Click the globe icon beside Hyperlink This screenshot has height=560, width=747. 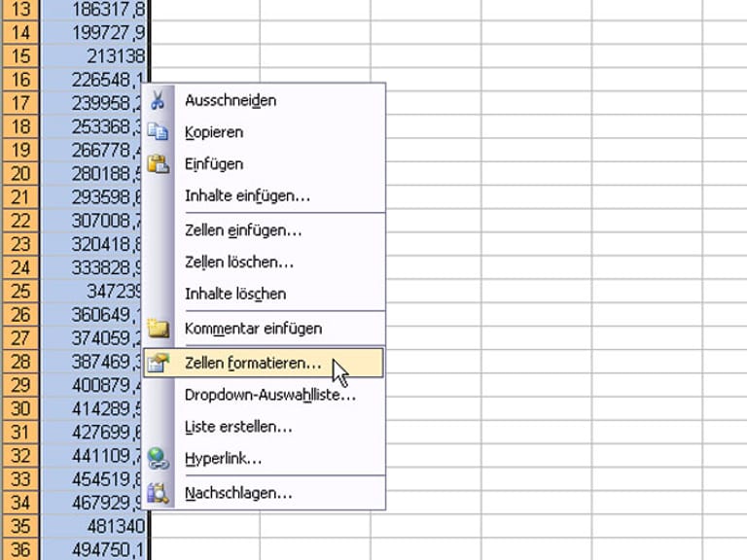tap(159, 458)
